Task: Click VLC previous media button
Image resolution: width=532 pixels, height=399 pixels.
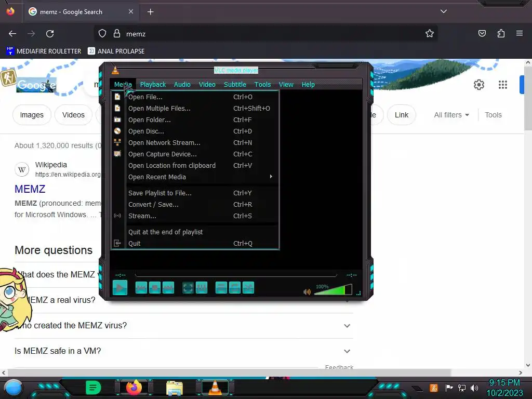Action: (141, 288)
